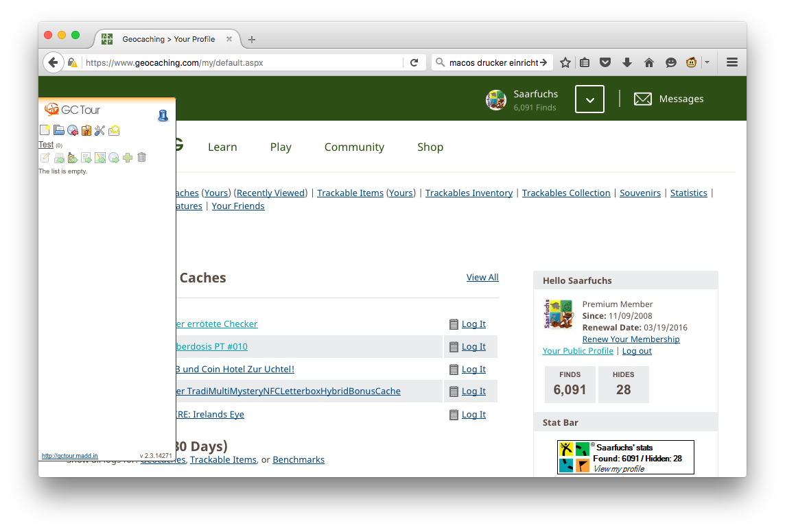Open the Firefox hamburger menu

(x=732, y=62)
